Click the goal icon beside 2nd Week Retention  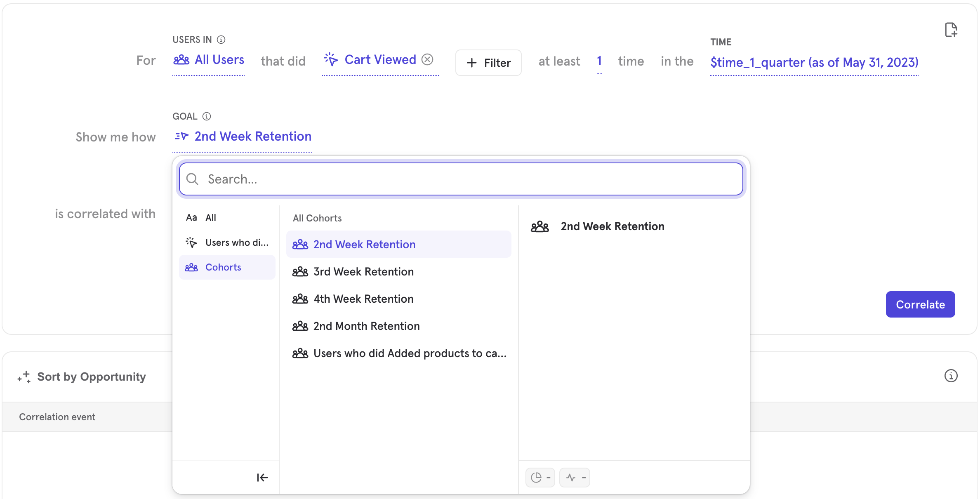coord(181,136)
